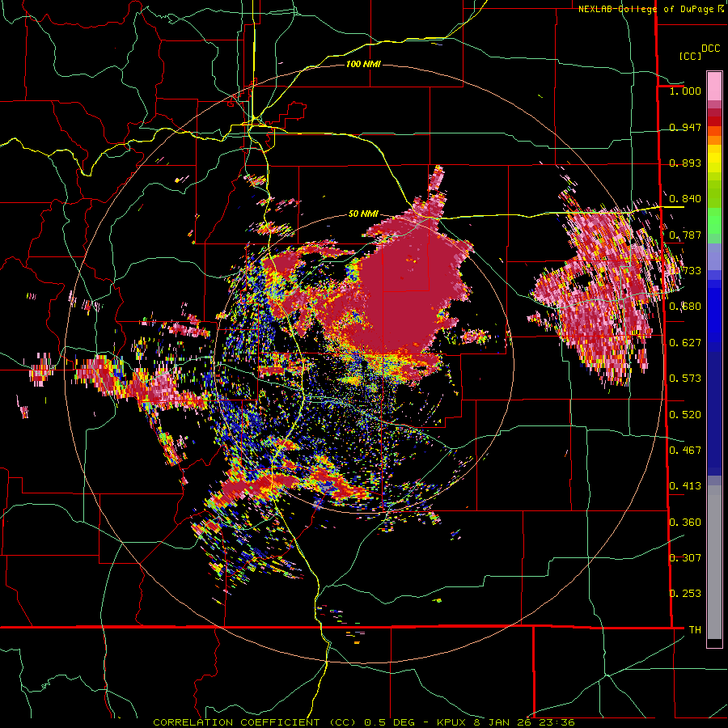Click the 50 NMI range ring label
The width and height of the screenshot is (728, 728).
pyautogui.click(x=363, y=214)
